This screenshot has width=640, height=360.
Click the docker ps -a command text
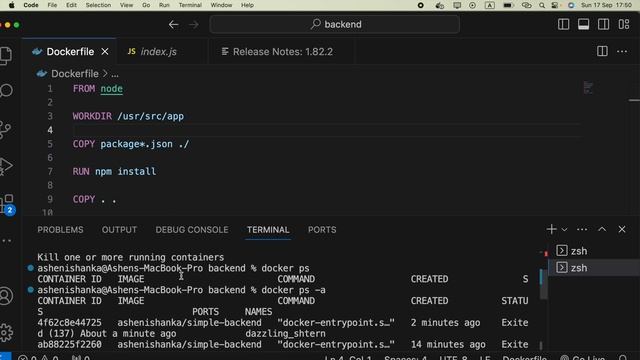click(x=293, y=290)
